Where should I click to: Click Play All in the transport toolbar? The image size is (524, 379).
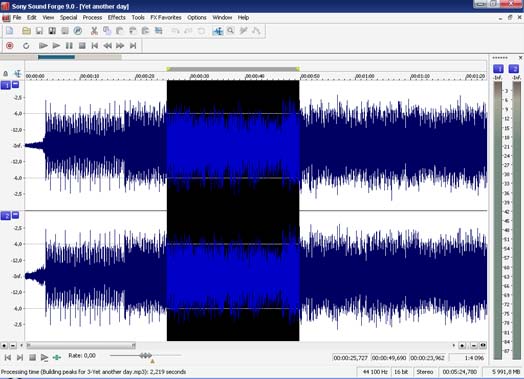[x=43, y=46]
